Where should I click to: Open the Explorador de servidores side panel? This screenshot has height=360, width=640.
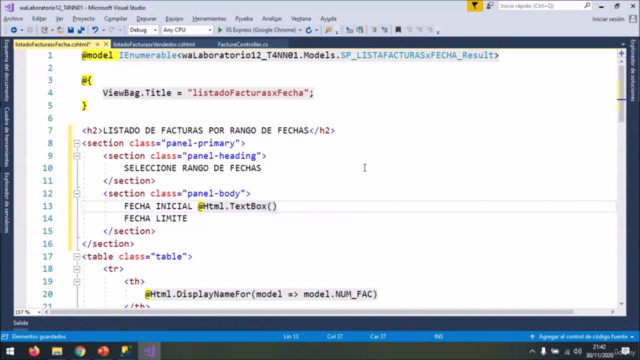tap(7, 202)
